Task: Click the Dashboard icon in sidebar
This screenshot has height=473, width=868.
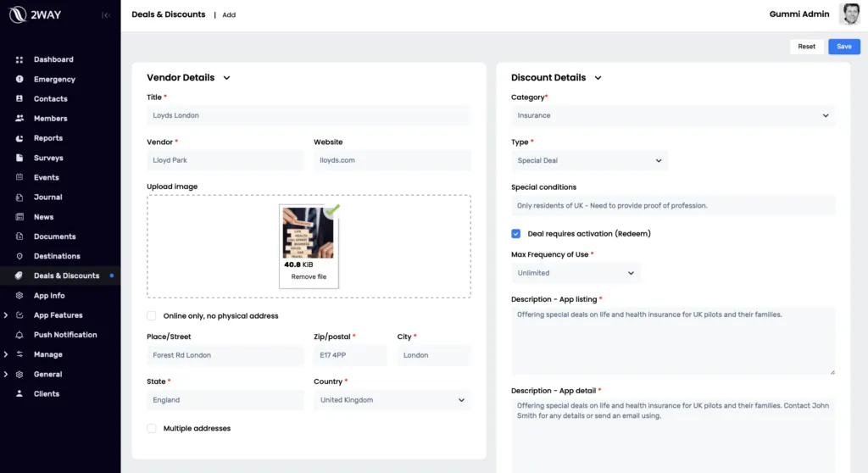Action: [x=19, y=59]
